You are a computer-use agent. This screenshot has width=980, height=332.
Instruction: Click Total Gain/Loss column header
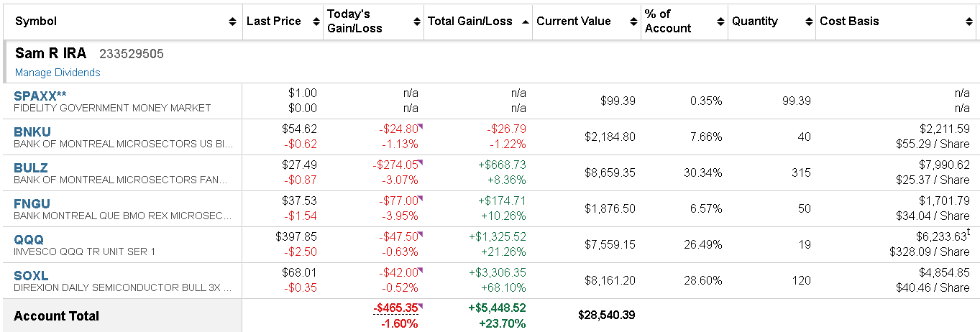[470, 22]
